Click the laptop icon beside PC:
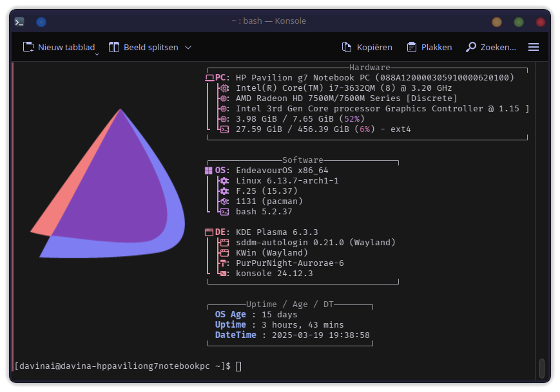Screen dimensions: 560x392 [x=209, y=78]
